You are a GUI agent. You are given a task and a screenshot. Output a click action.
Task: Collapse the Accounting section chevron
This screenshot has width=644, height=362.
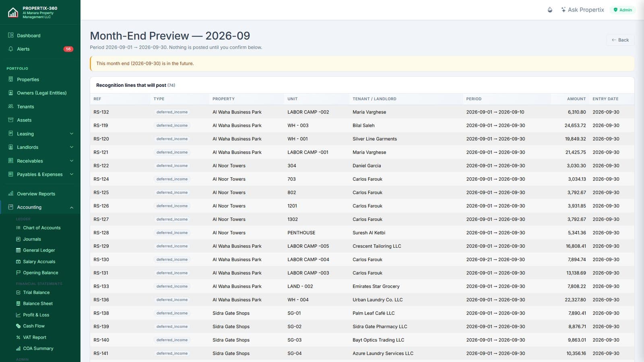click(72, 208)
